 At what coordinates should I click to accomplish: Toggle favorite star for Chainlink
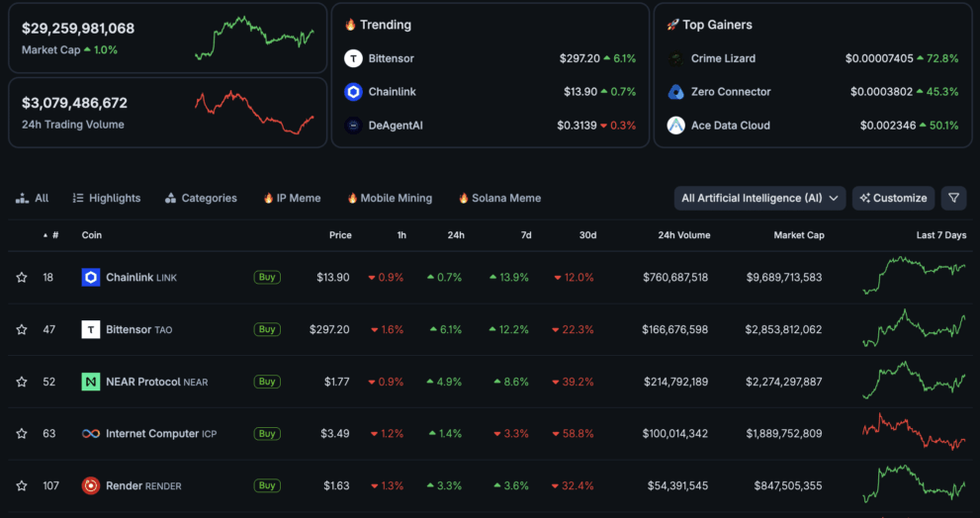(22, 278)
